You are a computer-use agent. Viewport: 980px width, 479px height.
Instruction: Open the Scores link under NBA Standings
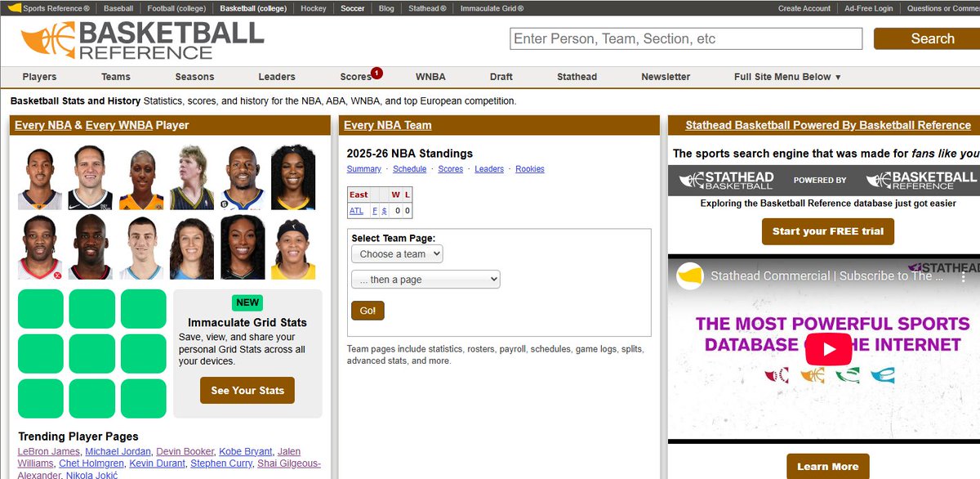(451, 169)
